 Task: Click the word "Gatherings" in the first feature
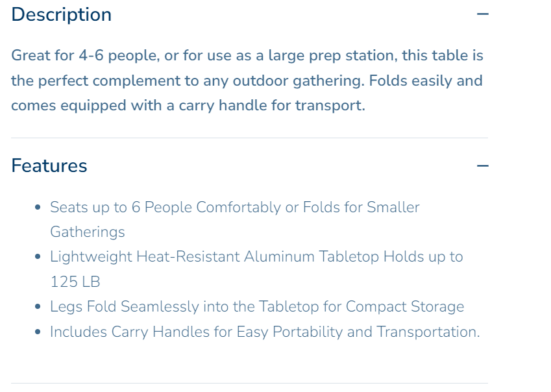88,232
